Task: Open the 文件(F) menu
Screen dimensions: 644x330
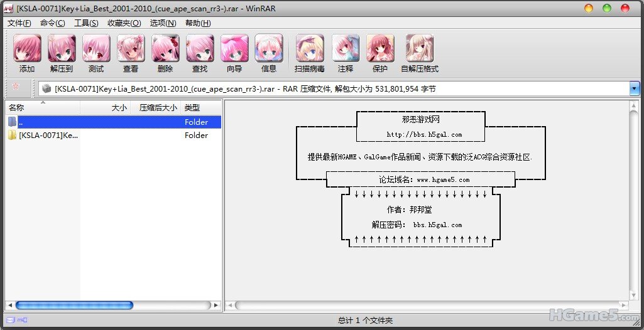Action: [19, 23]
